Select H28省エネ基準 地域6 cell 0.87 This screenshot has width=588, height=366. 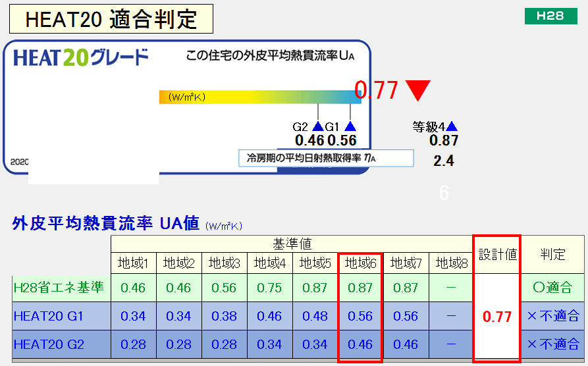tap(360, 288)
